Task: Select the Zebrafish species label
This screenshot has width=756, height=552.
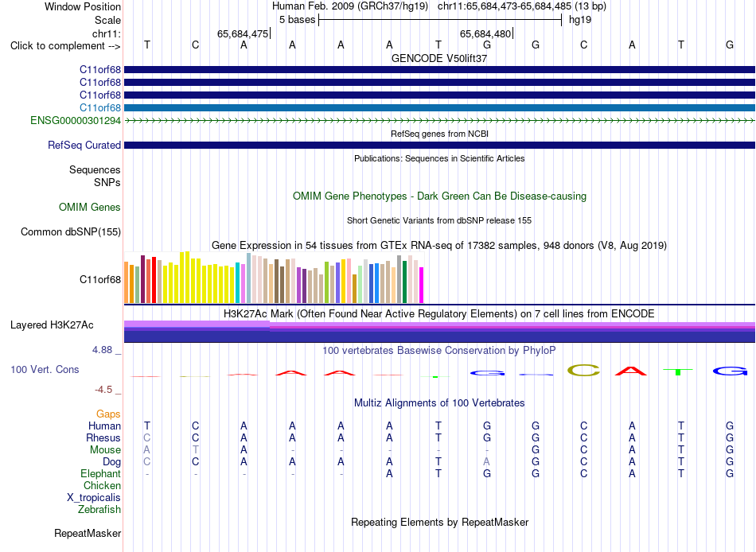Action: [x=99, y=510]
